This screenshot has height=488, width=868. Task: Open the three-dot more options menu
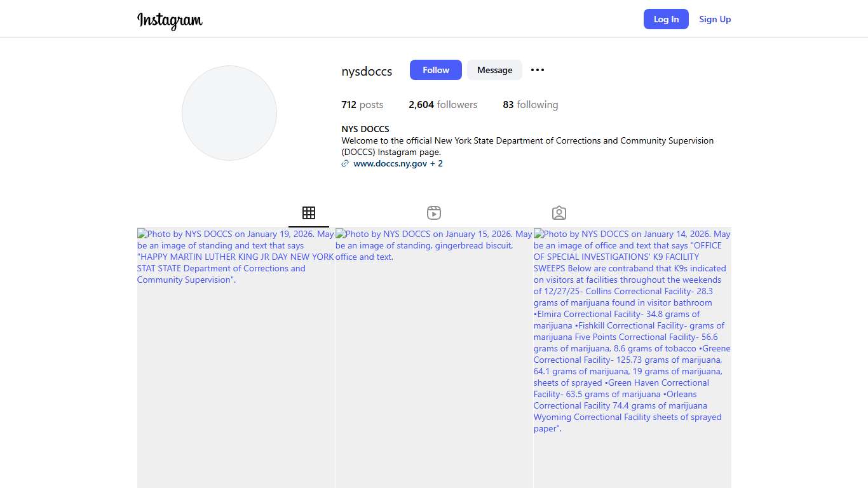coord(538,70)
